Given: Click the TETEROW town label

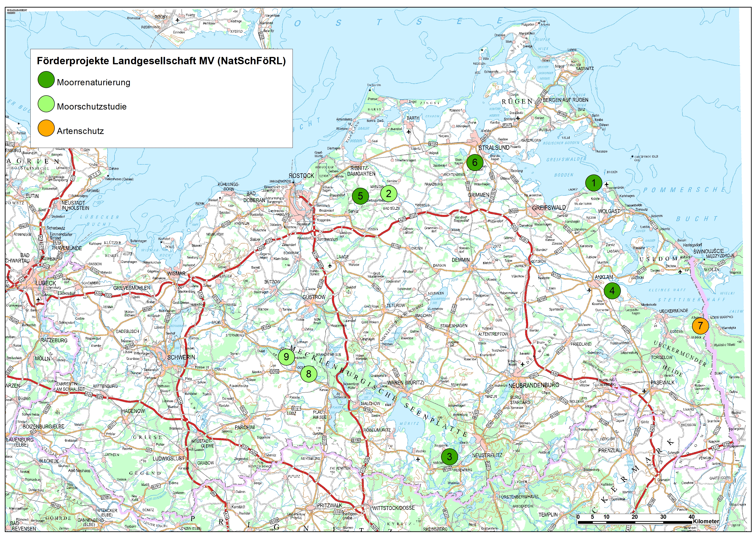Looking at the screenshot, I should tap(396, 305).
